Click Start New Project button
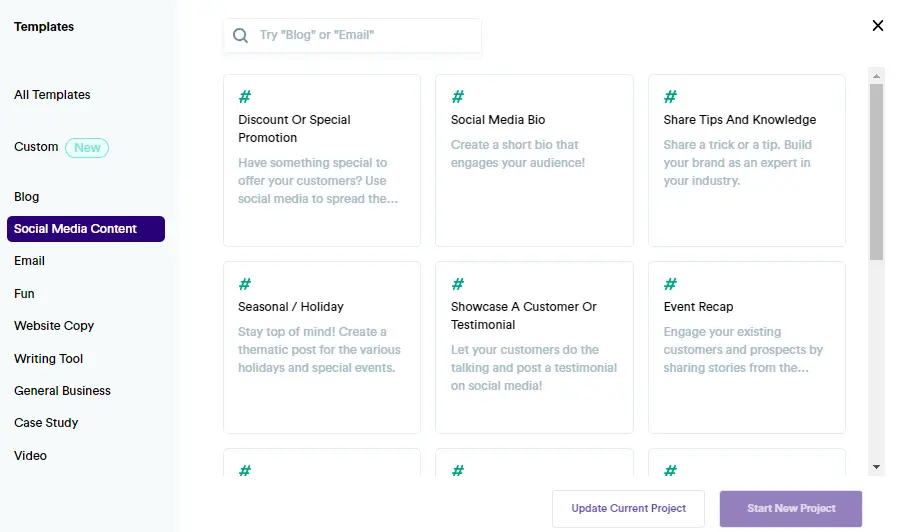899x532 pixels. 791,508
